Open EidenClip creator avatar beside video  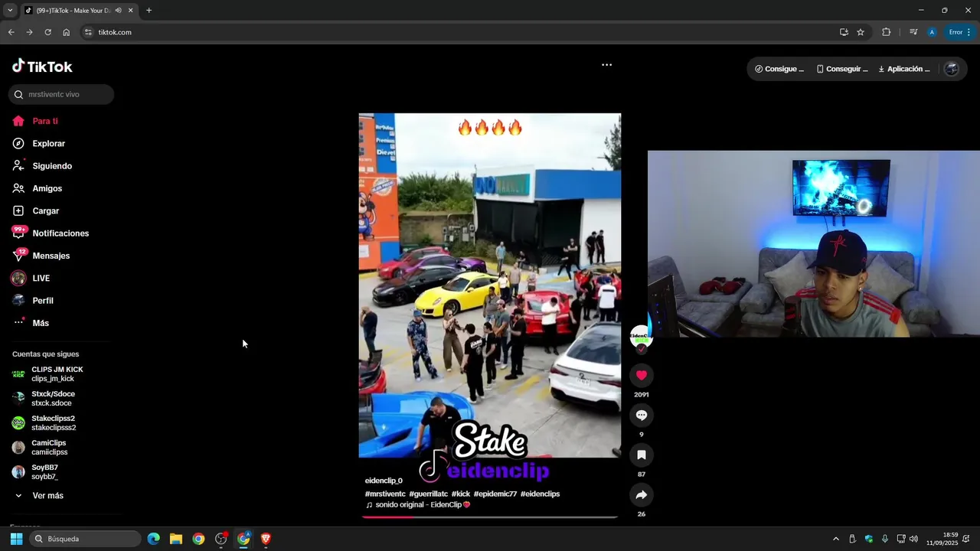[641, 337]
